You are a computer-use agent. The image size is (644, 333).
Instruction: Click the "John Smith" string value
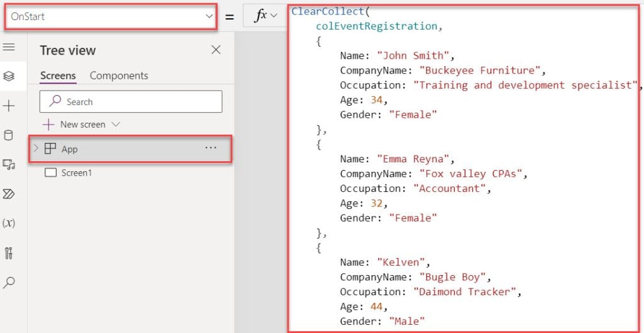[413, 55]
